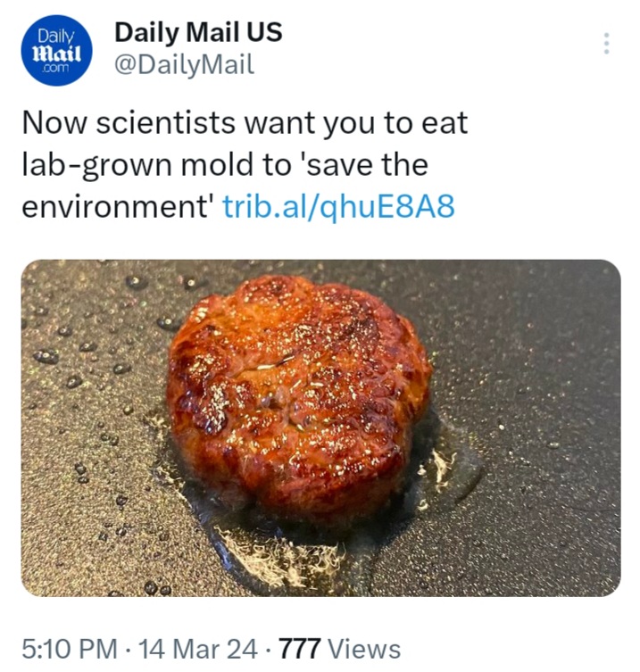Click the browned patty in the photo
This screenshot has width=640, height=672.
pyautogui.click(x=299, y=393)
